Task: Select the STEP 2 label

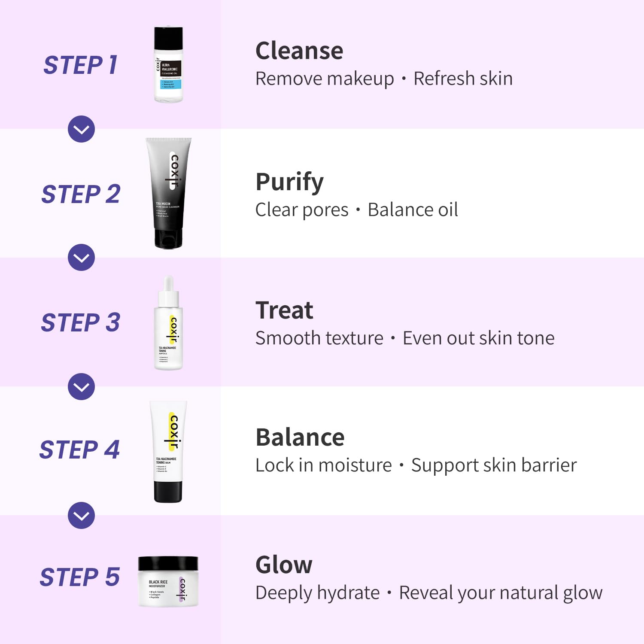Action: [x=81, y=194]
